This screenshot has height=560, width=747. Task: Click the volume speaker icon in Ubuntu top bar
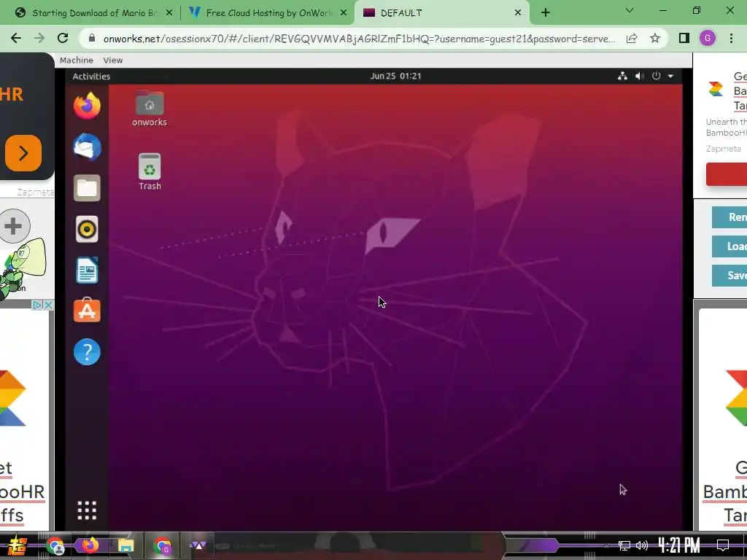(x=639, y=76)
